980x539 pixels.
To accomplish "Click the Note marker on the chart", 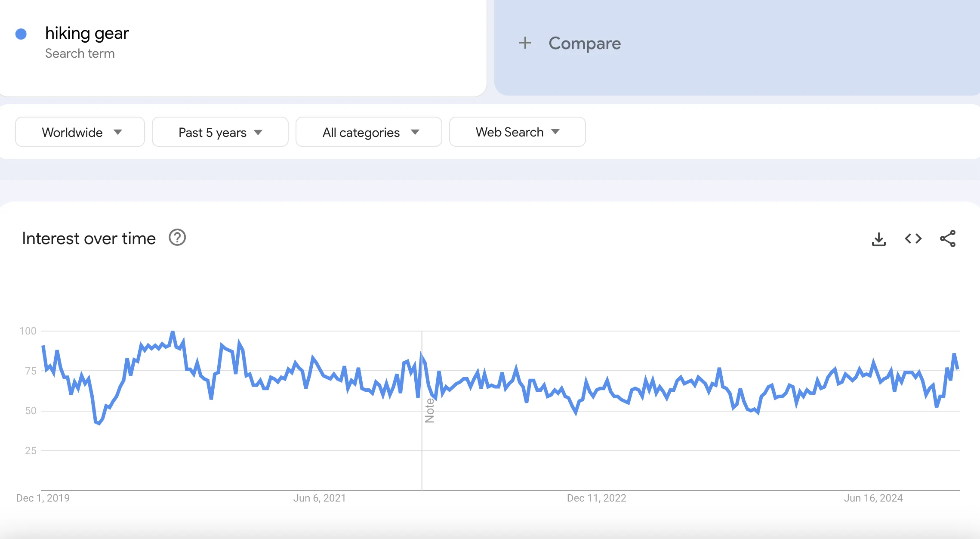I will pyautogui.click(x=429, y=410).
